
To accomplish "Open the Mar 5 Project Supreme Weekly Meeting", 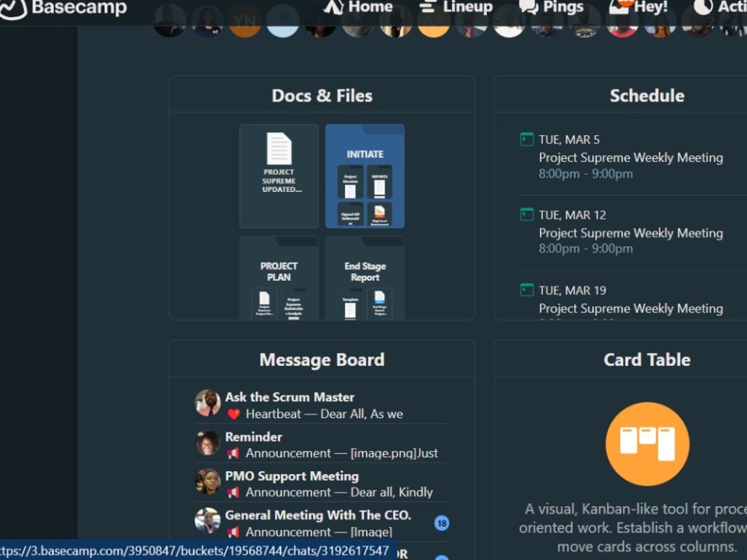I will point(630,158).
